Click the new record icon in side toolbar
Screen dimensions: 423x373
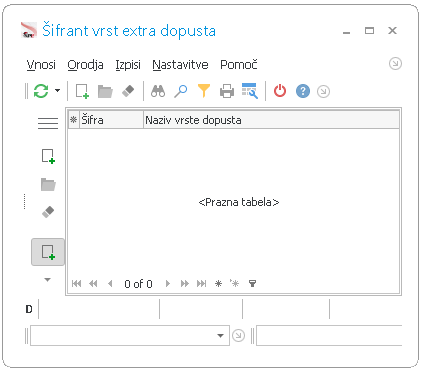click(x=48, y=156)
